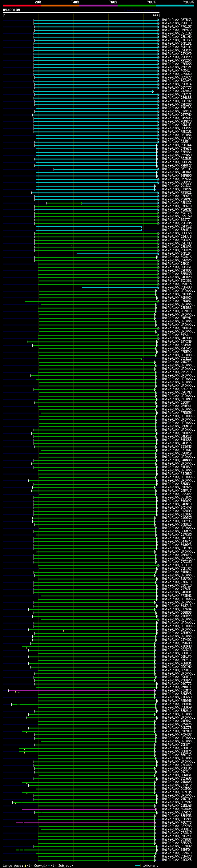The height and width of the screenshot is (868, 197).
Task: Click the red 20% identity legend segment
Action: [22, 6]
